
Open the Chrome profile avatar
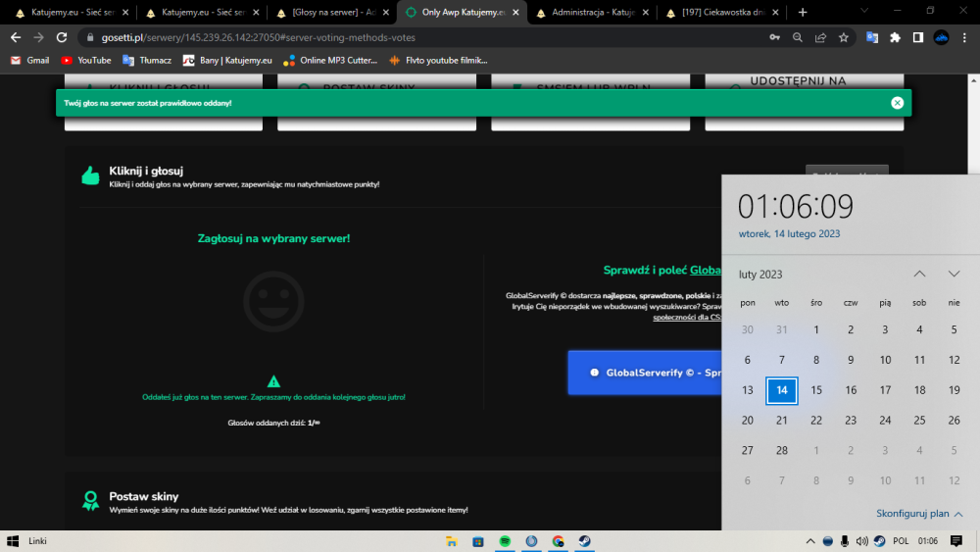click(941, 37)
